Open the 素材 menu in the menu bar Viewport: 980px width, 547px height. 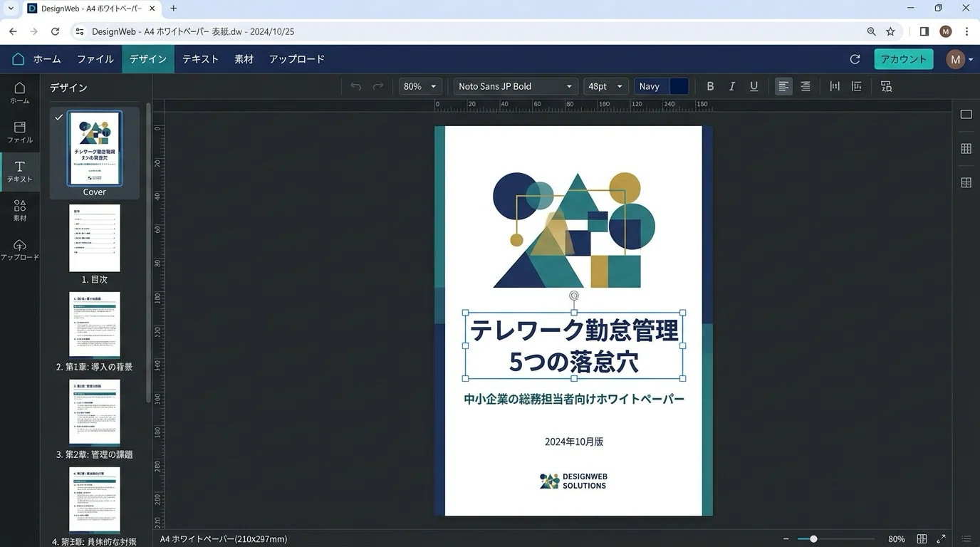coord(244,59)
